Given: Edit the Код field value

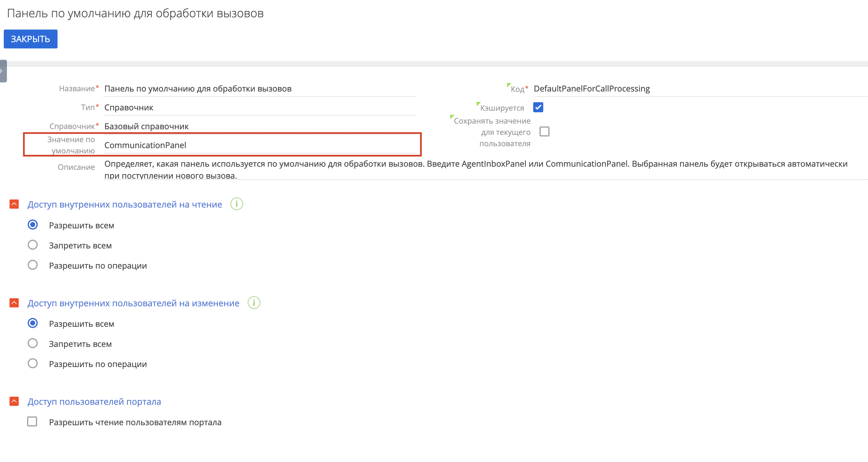Looking at the screenshot, I should (x=700, y=89).
